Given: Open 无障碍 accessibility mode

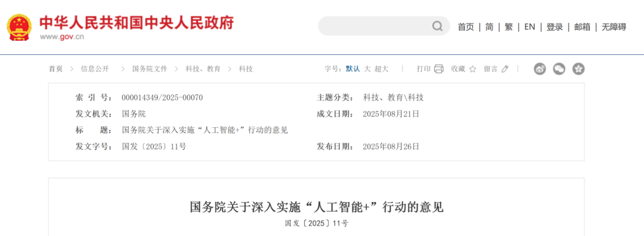Looking at the screenshot, I should pyautogui.click(x=614, y=27).
